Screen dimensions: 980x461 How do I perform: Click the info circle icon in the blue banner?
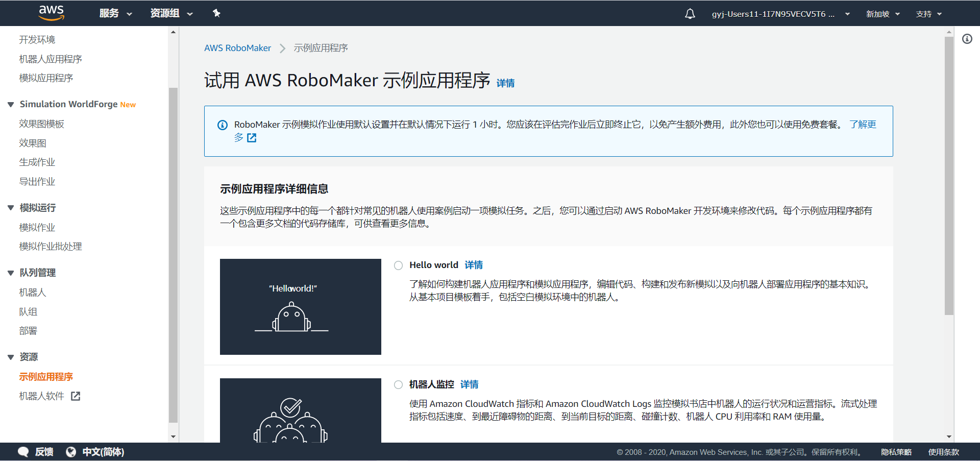(x=223, y=125)
